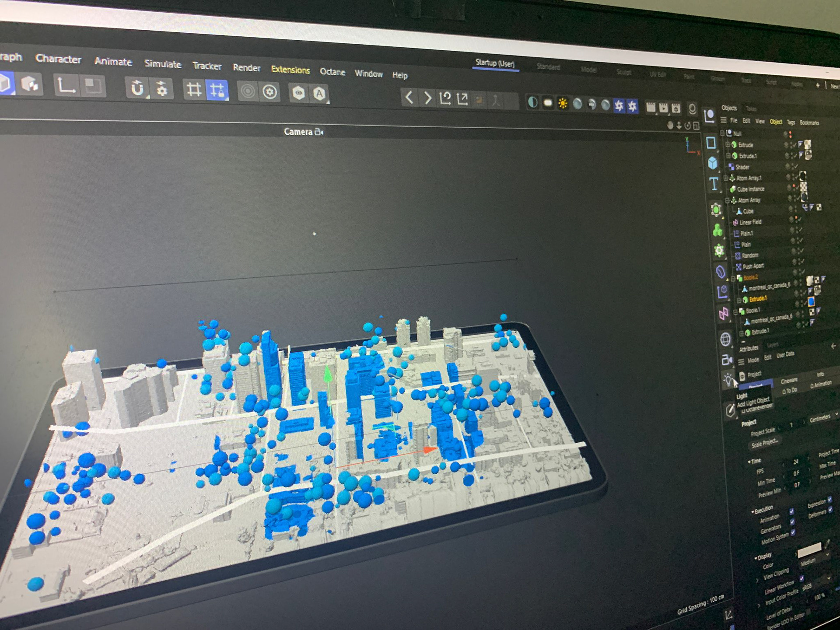Viewport: 840px width, 630px height.
Task: Go to next view with right arrow
Action: (x=427, y=98)
